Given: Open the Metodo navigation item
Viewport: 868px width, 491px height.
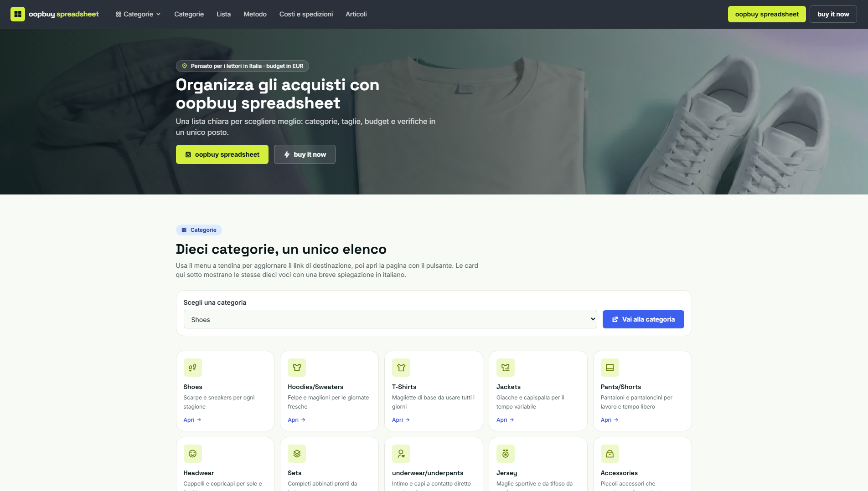Looking at the screenshot, I should coord(255,14).
